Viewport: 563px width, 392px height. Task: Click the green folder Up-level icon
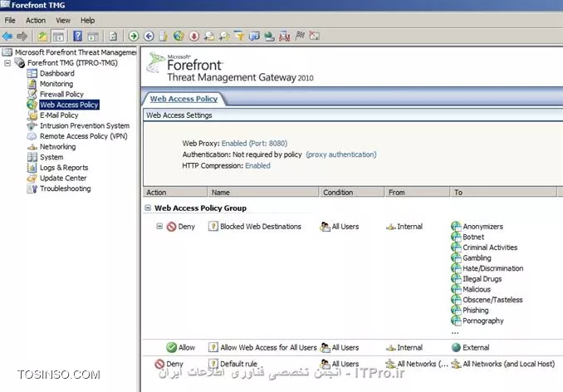coord(42,37)
